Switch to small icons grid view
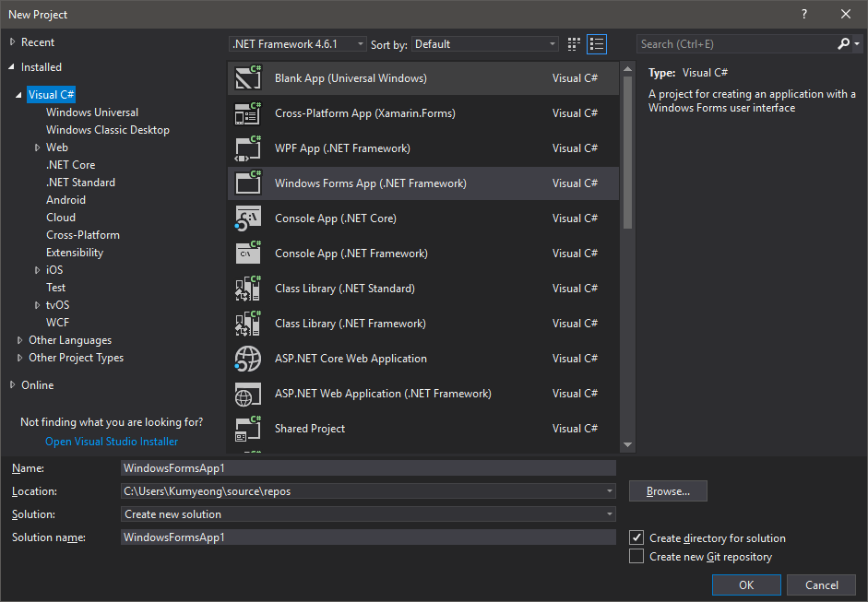This screenshot has width=868, height=602. click(574, 44)
